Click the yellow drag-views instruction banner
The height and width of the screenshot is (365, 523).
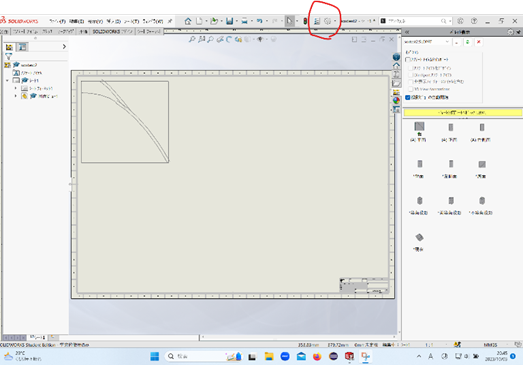pos(462,112)
